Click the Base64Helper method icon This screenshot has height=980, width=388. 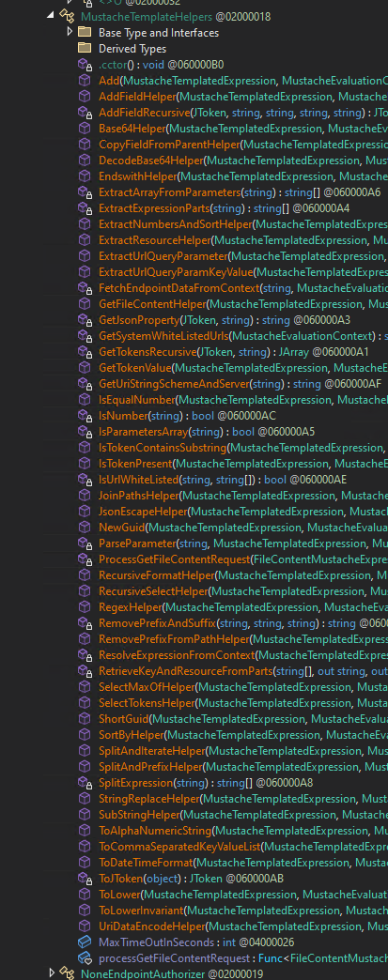pyautogui.click(x=85, y=128)
